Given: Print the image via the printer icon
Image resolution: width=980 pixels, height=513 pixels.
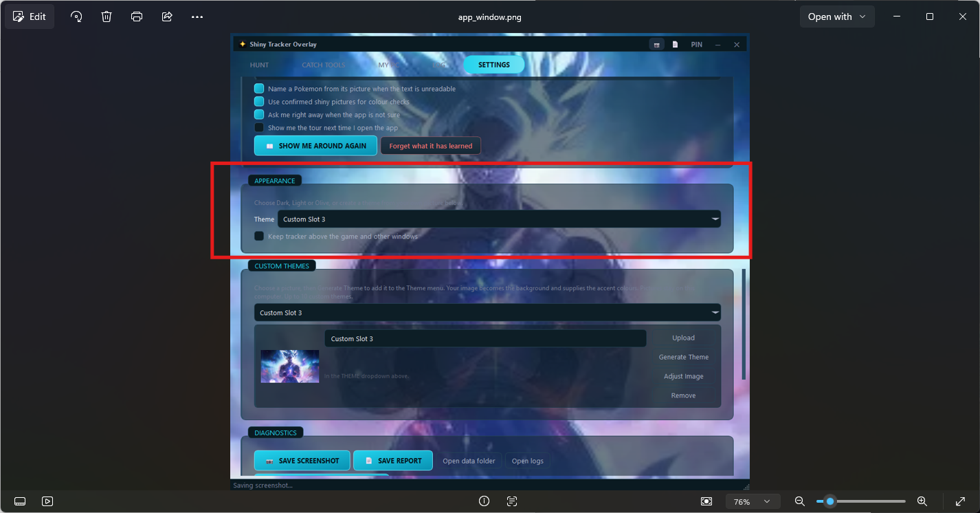Looking at the screenshot, I should 137,17.
